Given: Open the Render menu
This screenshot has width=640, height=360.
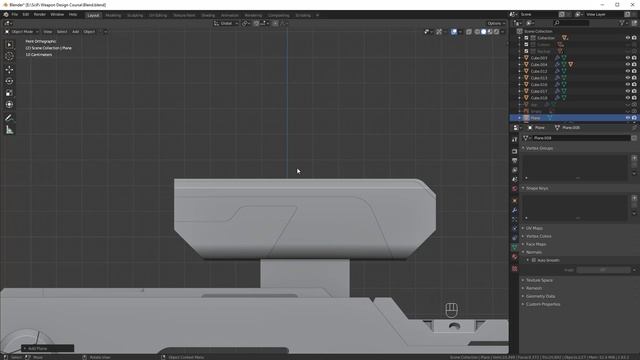Looking at the screenshot, I should coord(40,14).
